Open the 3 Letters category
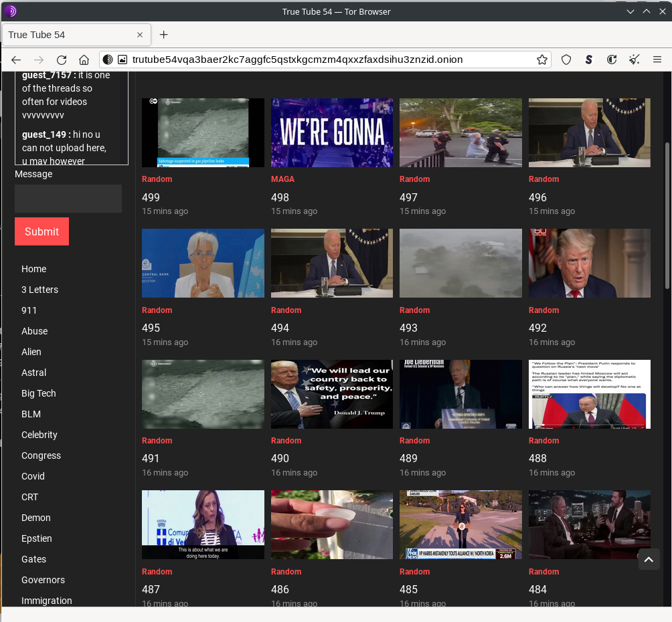The height and width of the screenshot is (622, 672). point(40,290)
